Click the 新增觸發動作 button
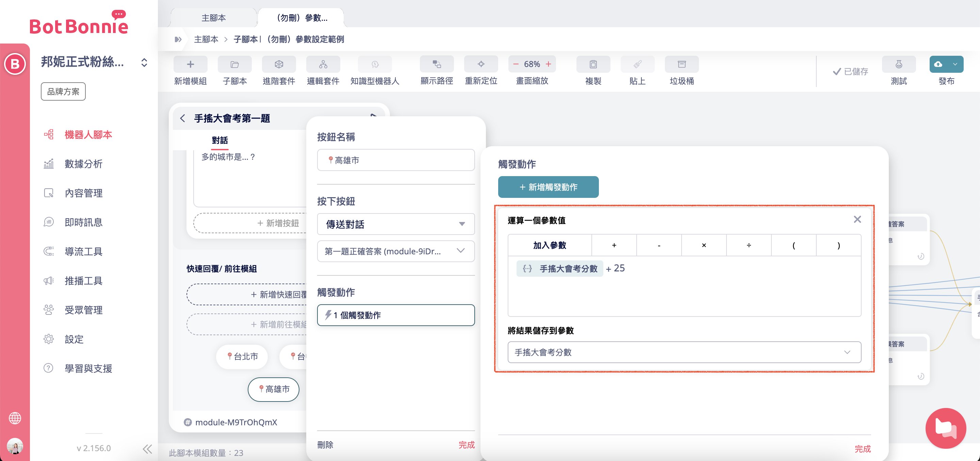The height and width of the screenshot is (461, 980). click(x=548, y=187)
